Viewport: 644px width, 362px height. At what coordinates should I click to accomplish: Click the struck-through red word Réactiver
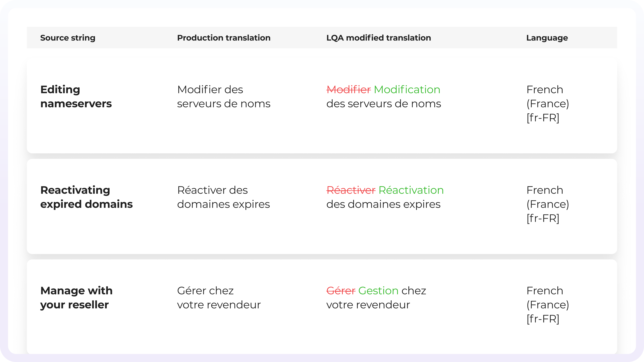click(351, 190)
